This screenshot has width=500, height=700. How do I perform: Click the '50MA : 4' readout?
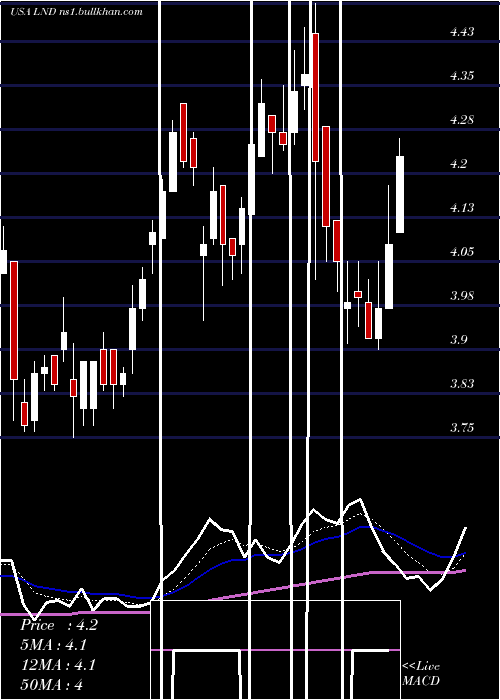pos(52,684)
